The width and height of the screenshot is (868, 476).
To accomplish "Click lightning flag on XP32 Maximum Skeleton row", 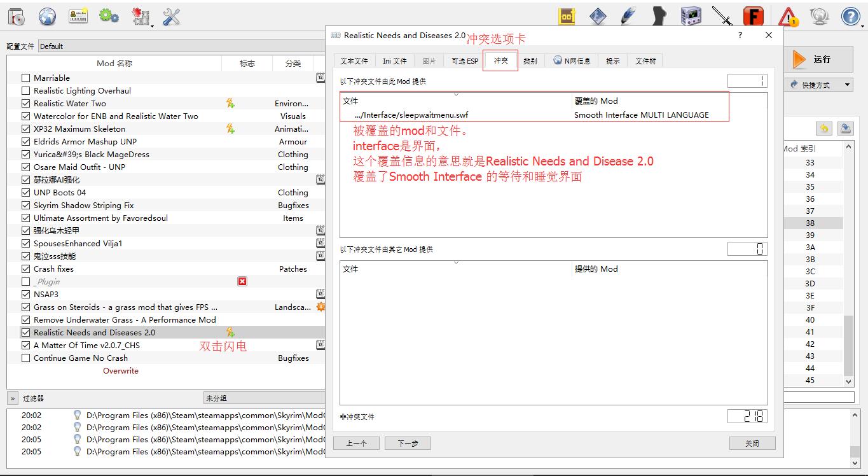I will (x=230, y=129).
